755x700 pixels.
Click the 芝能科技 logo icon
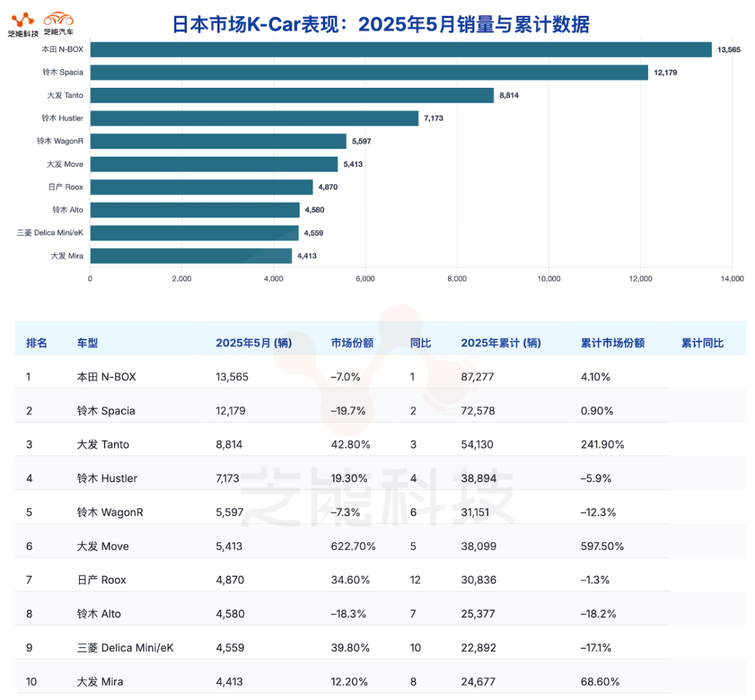22,19
